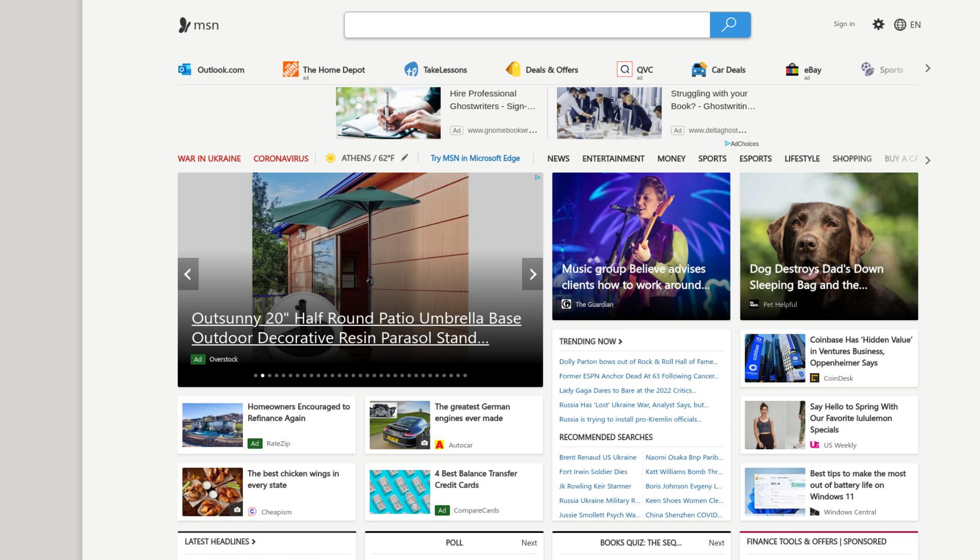Select the last carousel dot indicator
This screenshot has height=560, width=980.
pos(465,376)
